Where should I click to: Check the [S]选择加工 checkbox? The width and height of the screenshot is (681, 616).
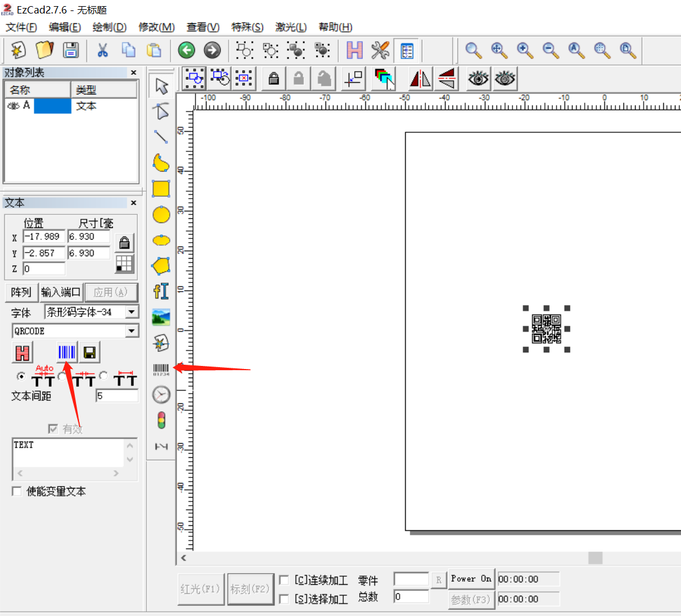tap(284, 599)
